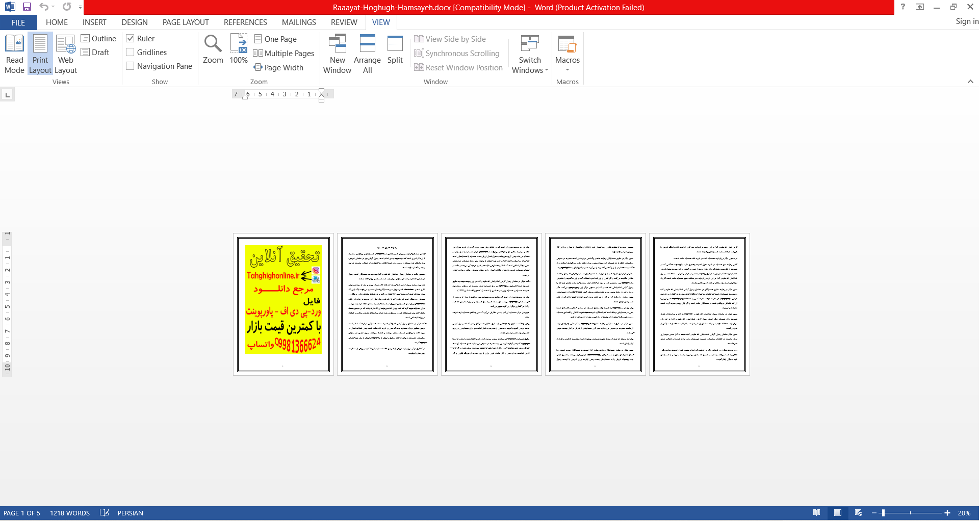Open the REVIEW tab
Screen dimensions: 980x521
344,22
